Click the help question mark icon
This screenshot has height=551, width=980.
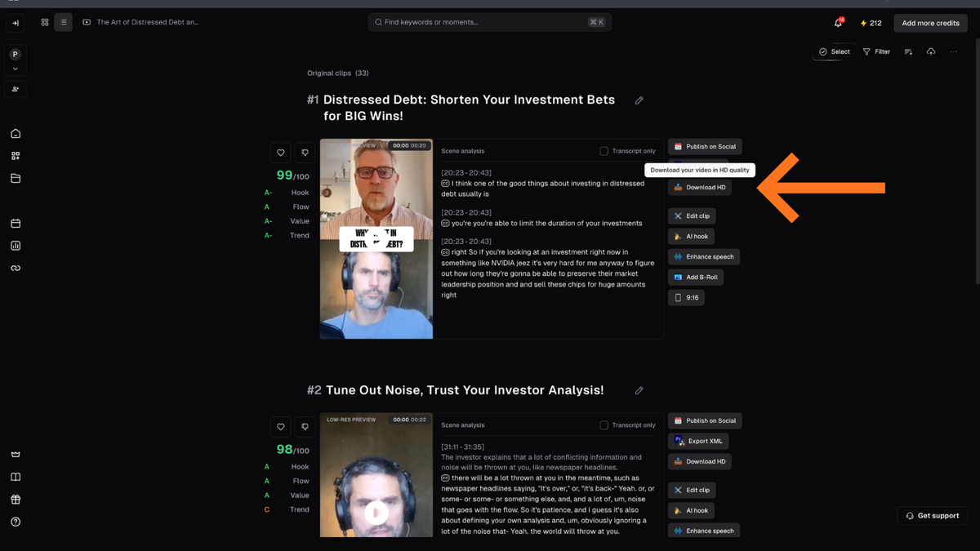click(x=16, y=522)
